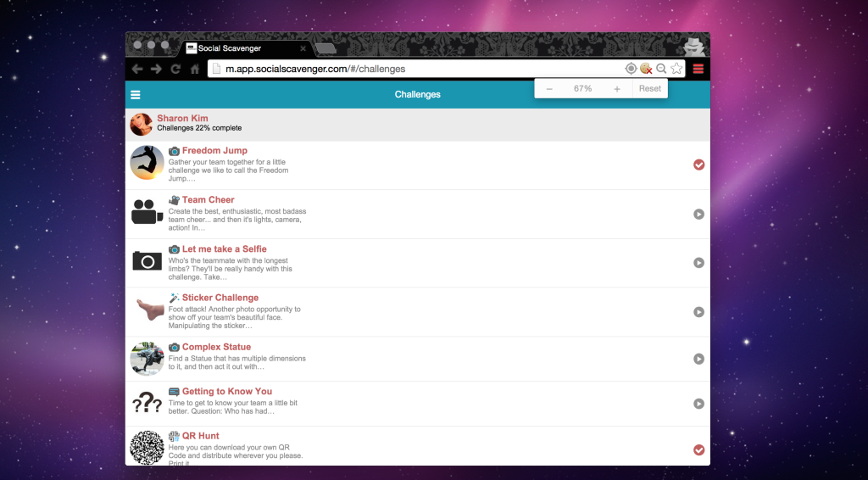Image resolution: width=868 pixels, height=480 pixels.
Task: Go back with the browser back arrow
Action: [137, 70]
